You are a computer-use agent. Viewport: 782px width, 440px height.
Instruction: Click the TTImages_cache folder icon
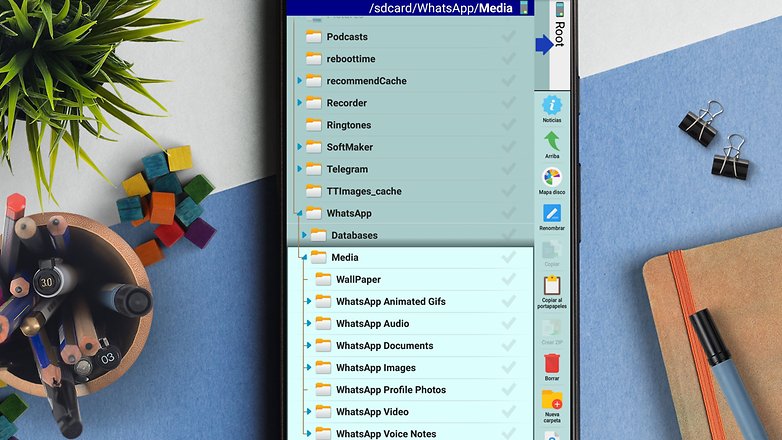point(313,191)
